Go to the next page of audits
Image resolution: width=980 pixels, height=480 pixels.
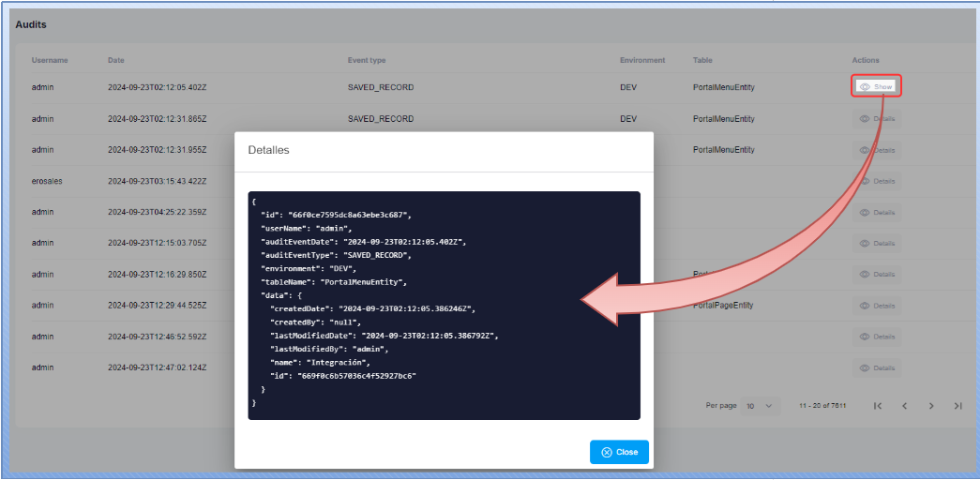tap(931, 406)
